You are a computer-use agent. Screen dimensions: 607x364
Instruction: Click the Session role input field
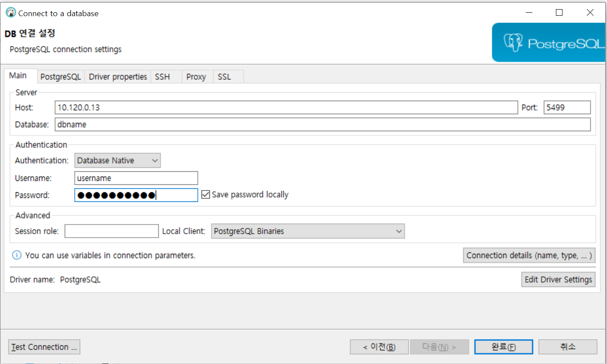[x=112, y=231]
